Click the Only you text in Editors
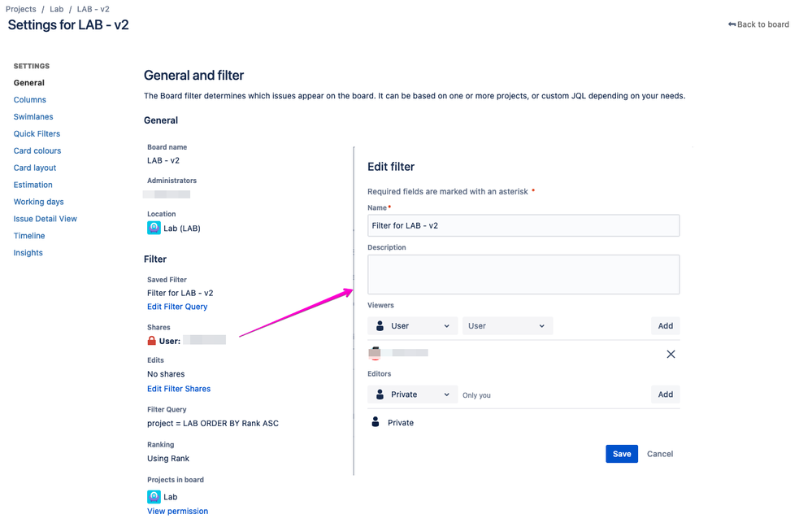The image size is (812, 523). click(476, 395)
